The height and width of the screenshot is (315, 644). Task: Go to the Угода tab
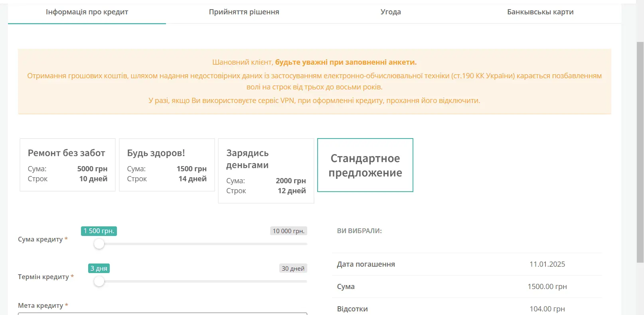(391, 12)
